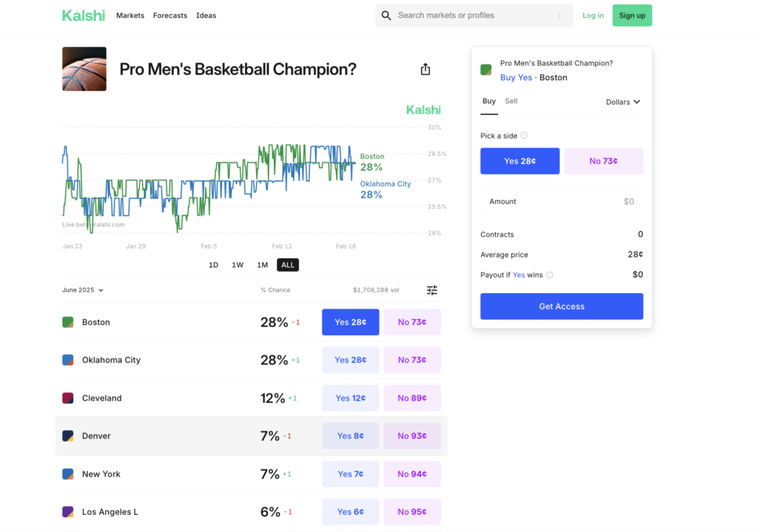Click Yes 12¢ for Cleveland
Screen dimensions: 760x532
[350, 398]
